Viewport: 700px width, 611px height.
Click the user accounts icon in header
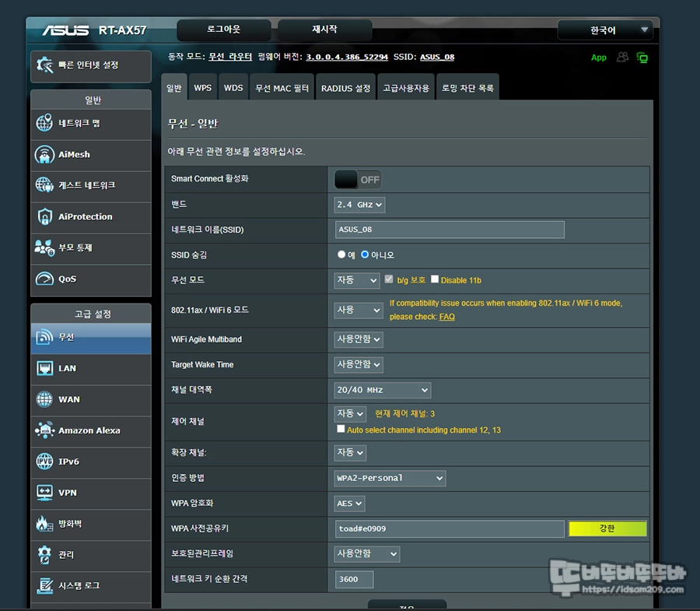click(x=622, y=57)
